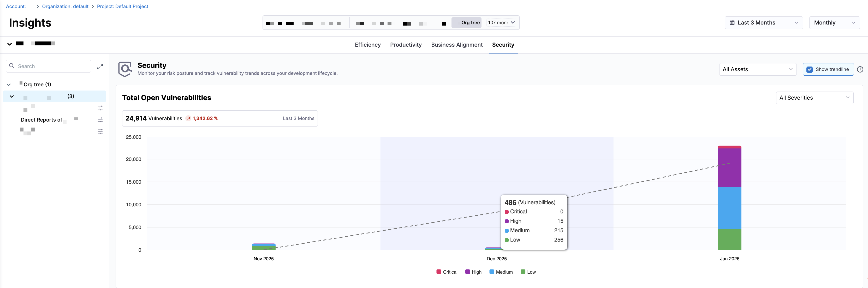Click the red trend arrow beside 1,342.62 %
Image resolution: width=868 pixels, height=288 pixels.
click(x=188, y=118)
